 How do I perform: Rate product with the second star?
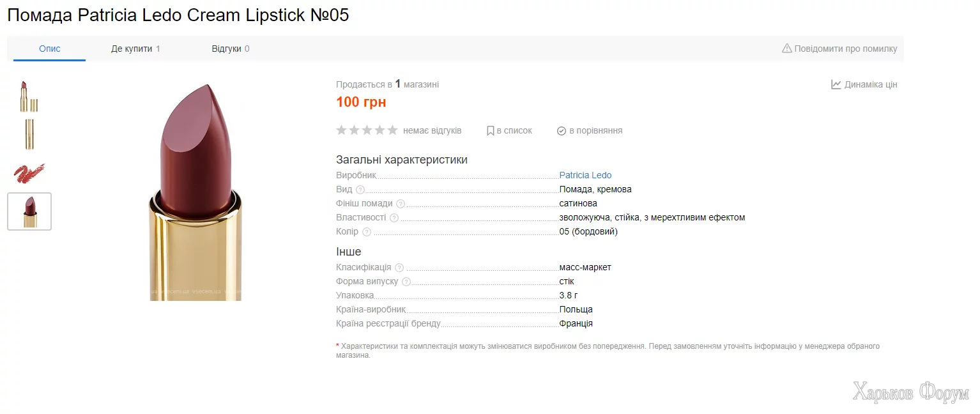(355, 130)
